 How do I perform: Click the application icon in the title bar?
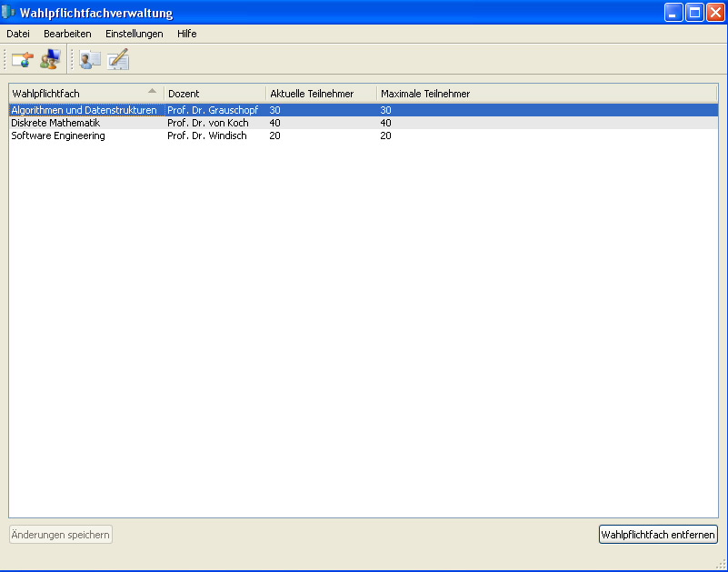(x=10, y=13)
